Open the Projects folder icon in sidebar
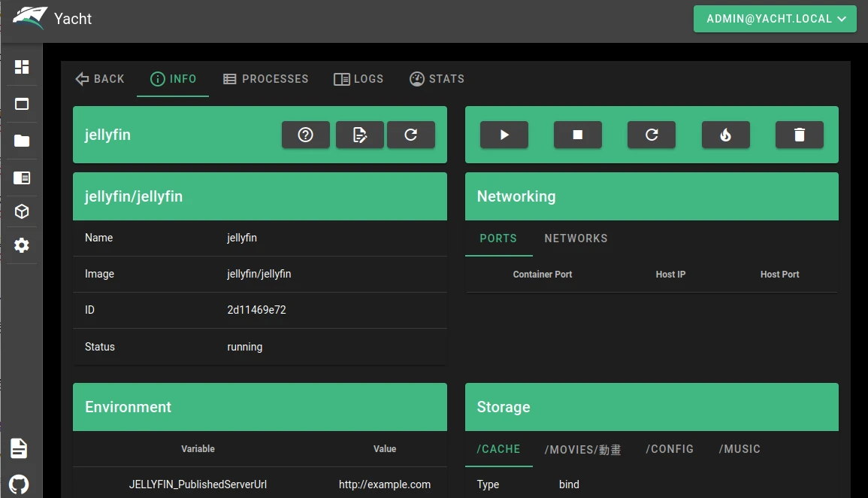 click(22, 141)
